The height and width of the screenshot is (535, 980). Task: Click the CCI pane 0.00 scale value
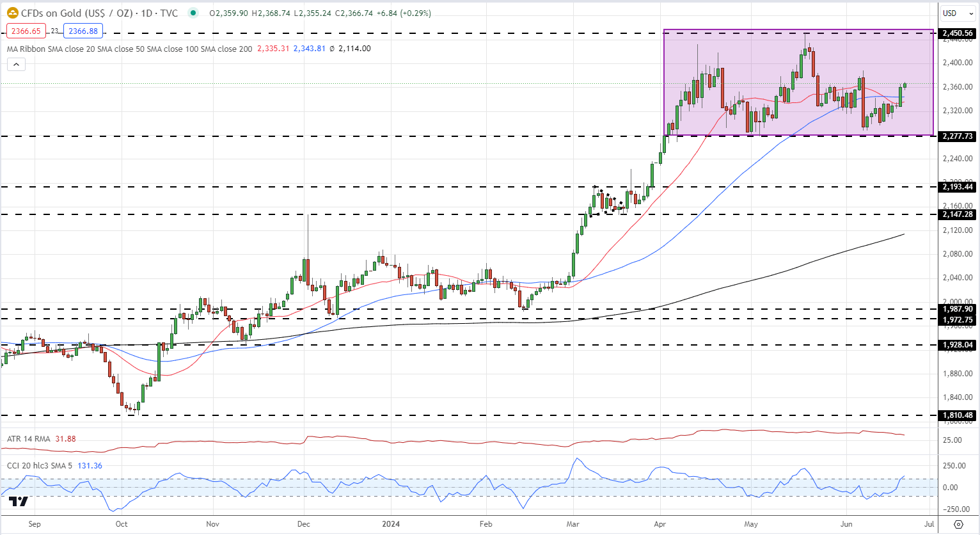coord(949,488)
